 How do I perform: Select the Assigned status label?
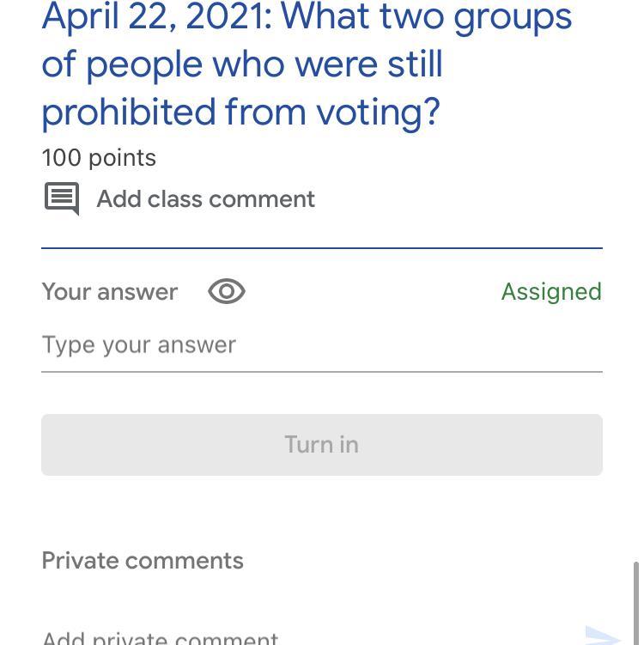click(551, 292)
